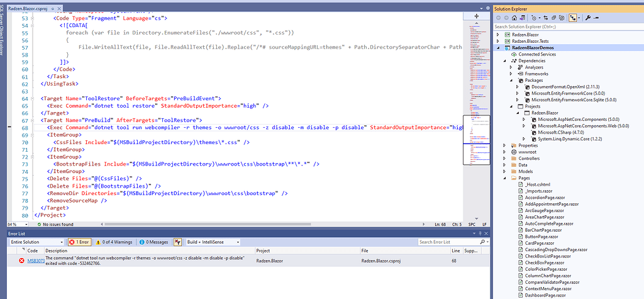Image resolution: width=644 pixels, height=299 pixels.
Task: Open AccordionPage.razor file
Action: [544, 198]
